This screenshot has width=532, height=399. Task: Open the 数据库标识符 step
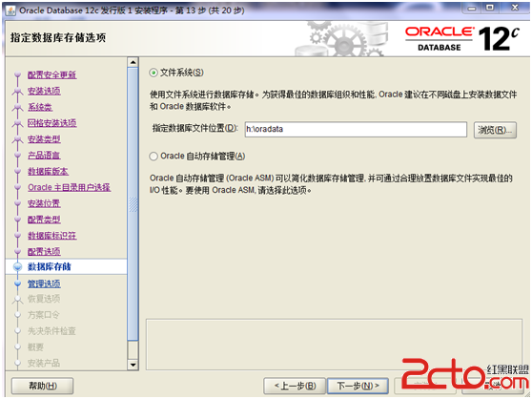coord(51,236)
